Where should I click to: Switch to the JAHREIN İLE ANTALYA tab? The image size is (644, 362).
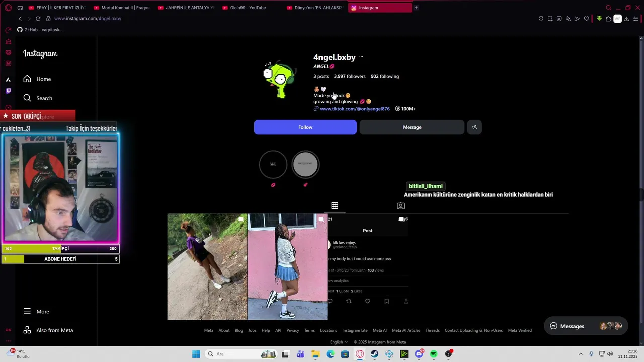186,8
